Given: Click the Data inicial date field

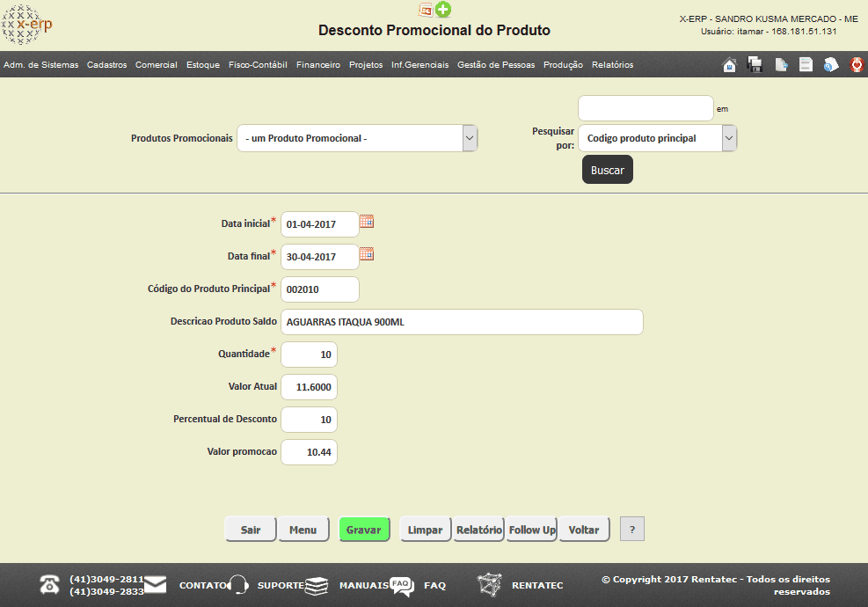Looking at the screenshot, I should (x=320, y=224).
